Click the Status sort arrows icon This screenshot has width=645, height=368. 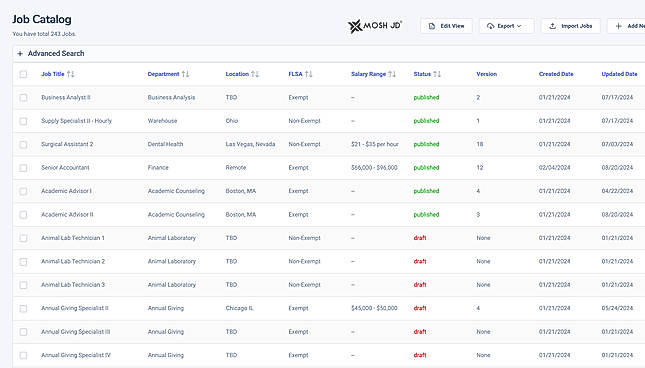tap(437, 74)
